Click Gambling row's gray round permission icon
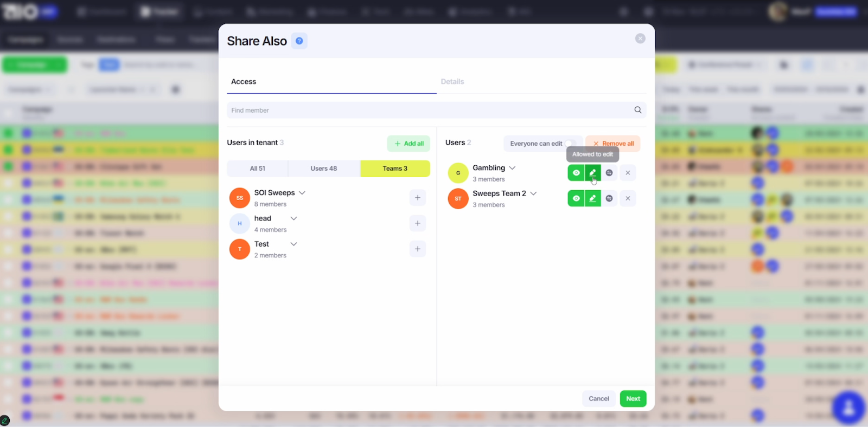868x427 pixels. (609, 173)
